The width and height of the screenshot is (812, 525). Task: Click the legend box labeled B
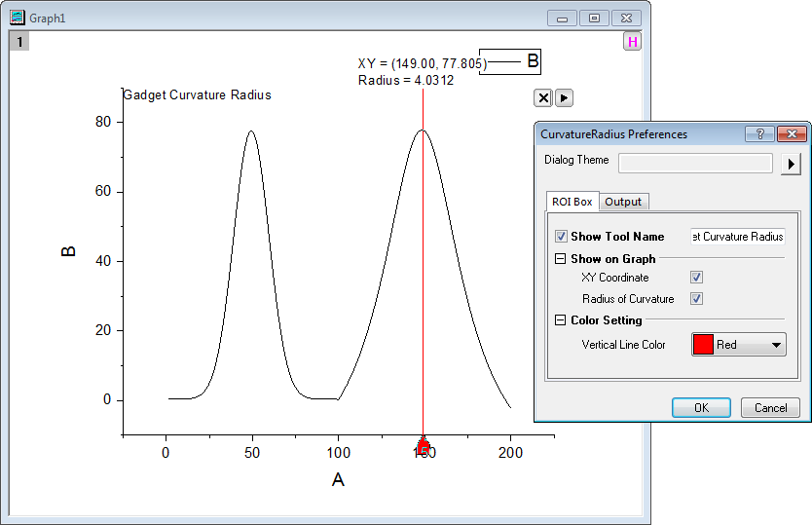pos(510,61)
